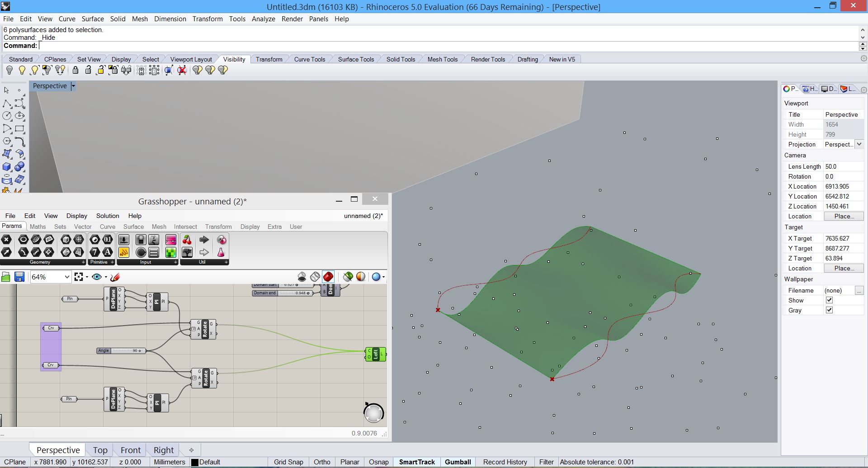Image resolution: width=868 pixels, height=468 pixels.
Task: Open the Rhino Analyze menu
Action: click(263, 19)
